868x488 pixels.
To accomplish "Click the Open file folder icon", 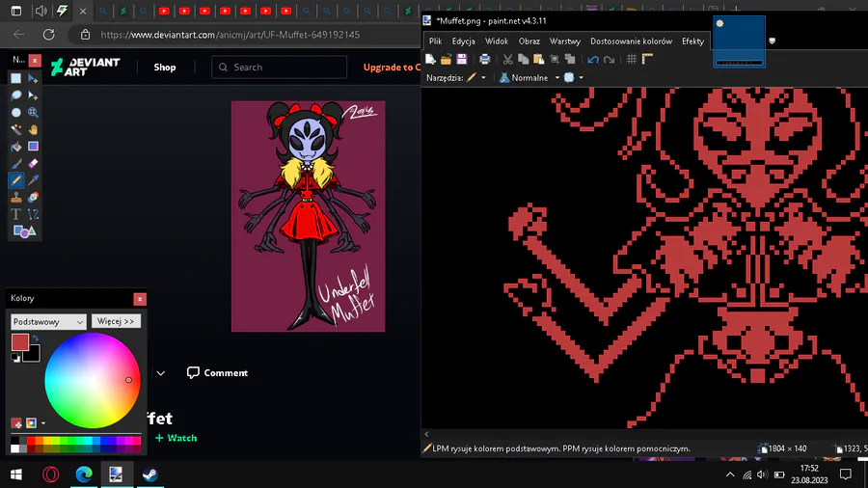I will 446,59.
